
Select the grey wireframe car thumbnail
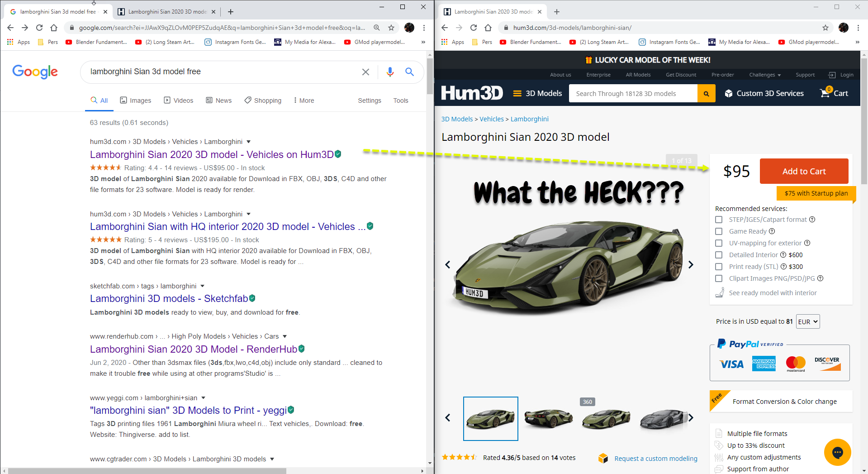click(x=664, y=419)
